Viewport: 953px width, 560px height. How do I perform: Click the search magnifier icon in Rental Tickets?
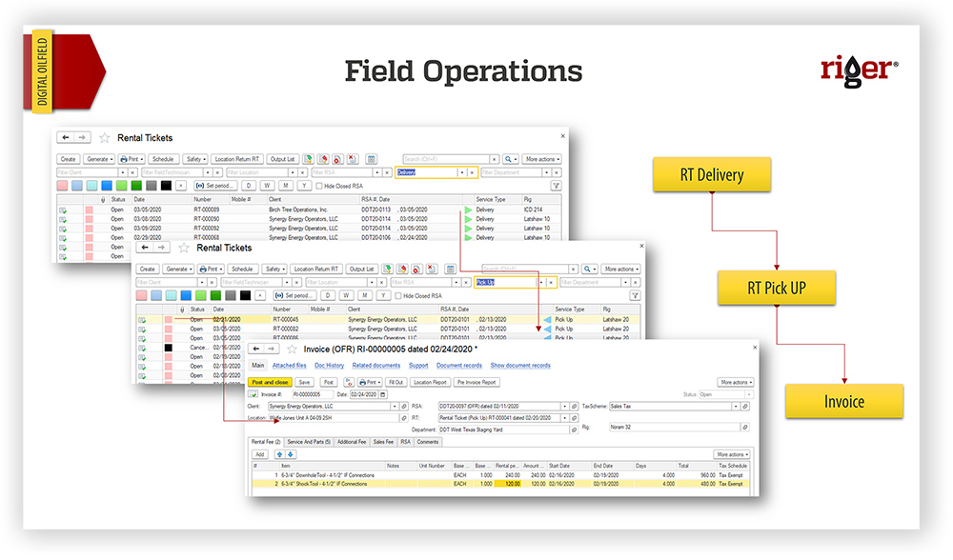510,157
